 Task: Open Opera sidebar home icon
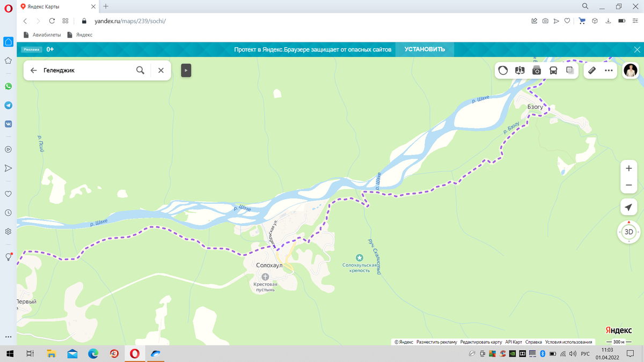coord(8,42)
